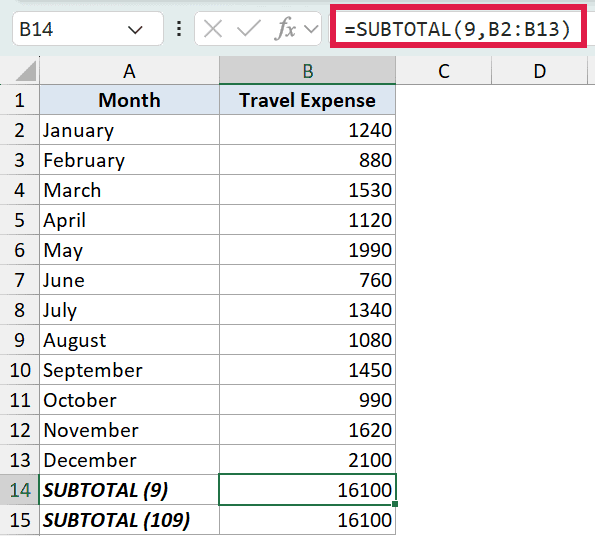Select the cell containing 1240
Viewport: 595px width, 536px height.
pyautogui.click(x=308, y=130)
